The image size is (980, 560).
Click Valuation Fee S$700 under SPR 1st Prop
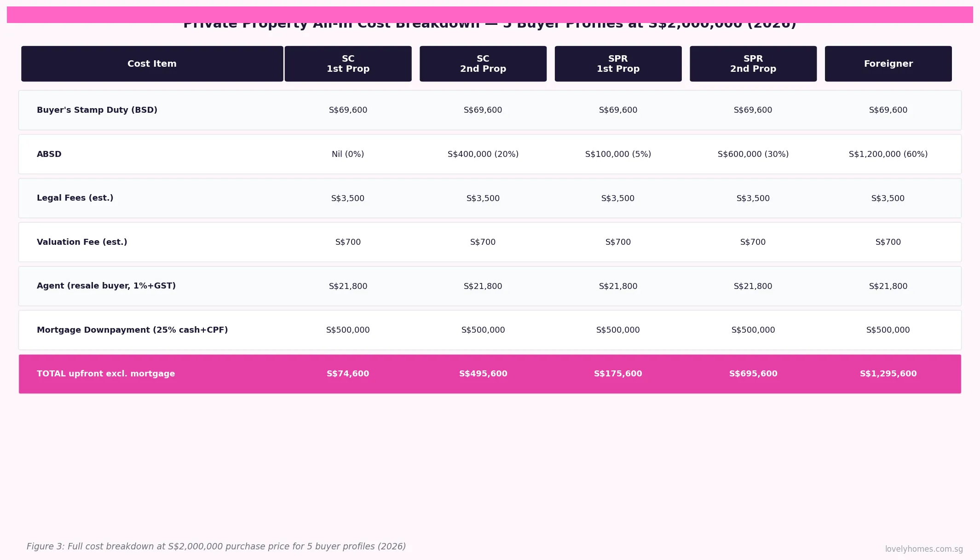(618, 242)
